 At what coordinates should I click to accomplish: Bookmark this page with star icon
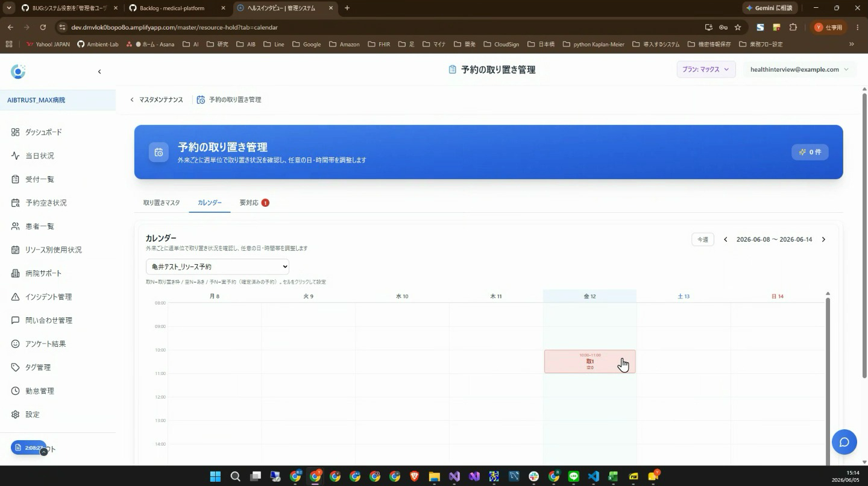point(738,27)
